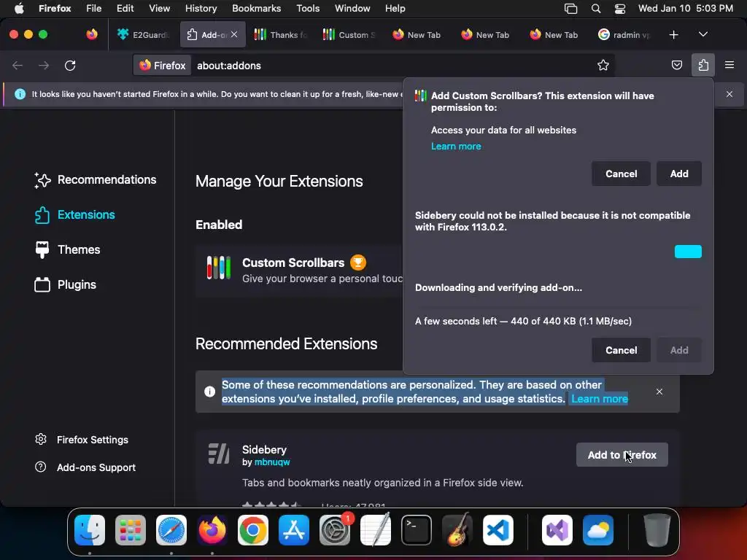Open the Pocket save icon

[676, 65]
